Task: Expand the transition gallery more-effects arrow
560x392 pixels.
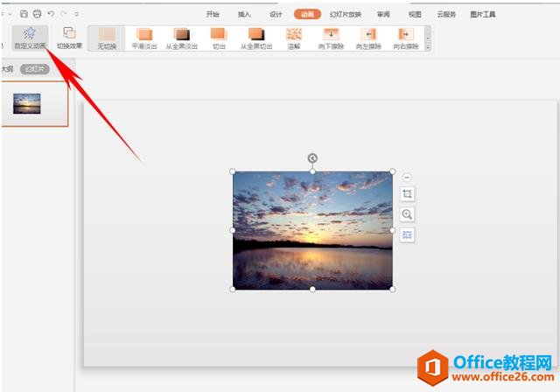Action: 428,47
